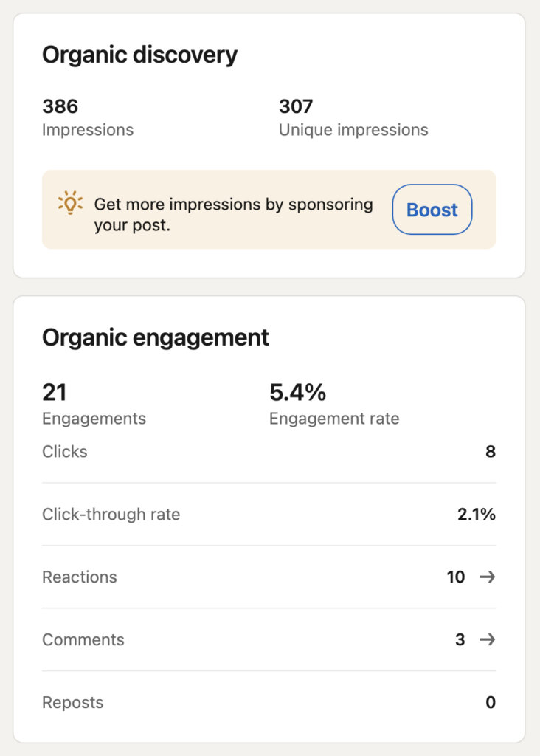Image resolution: width=540 pixels, height=756 pixels.
Task: Click the sponsoring your post tip text
Action: (233, 214)
